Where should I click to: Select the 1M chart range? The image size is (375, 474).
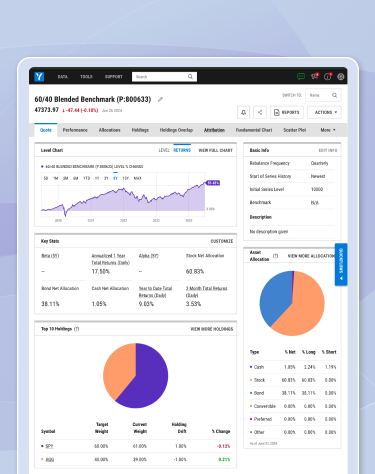[x=56, y=178]
